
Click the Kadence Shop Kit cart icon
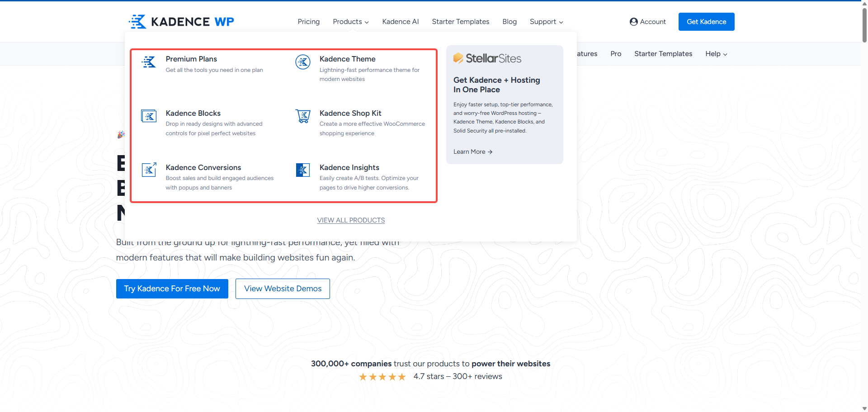(302, 116)
